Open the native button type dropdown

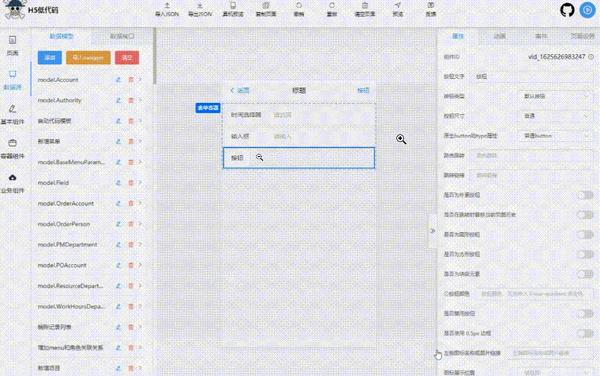pyautogui.click(x=555, y=136)
